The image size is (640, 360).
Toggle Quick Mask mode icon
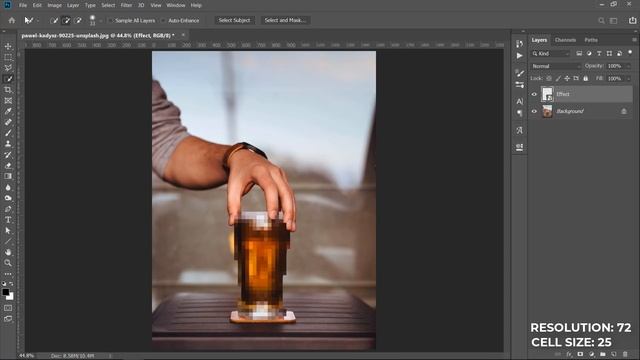(x=8, y=308)
